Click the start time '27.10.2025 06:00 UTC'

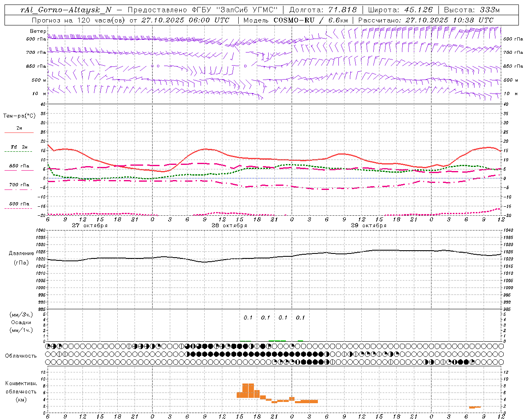pos(185,20)
